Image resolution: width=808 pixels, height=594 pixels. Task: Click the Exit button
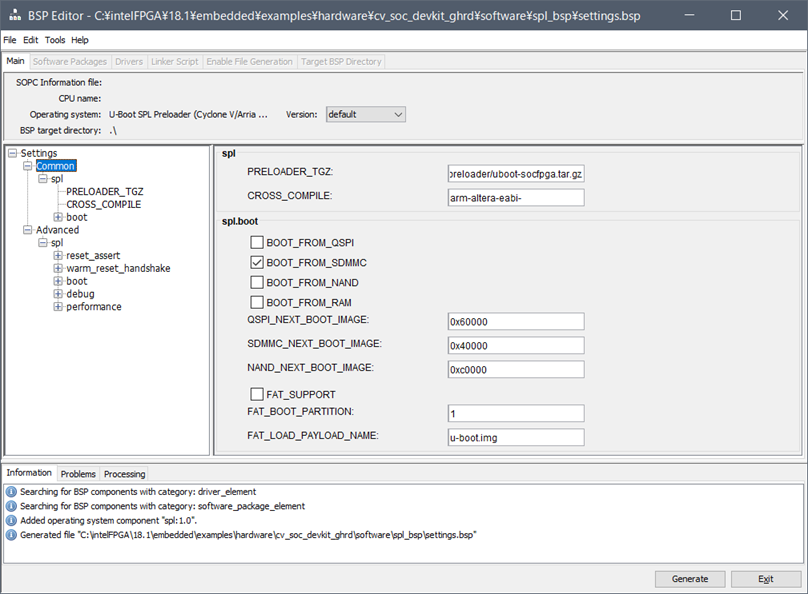765,579
